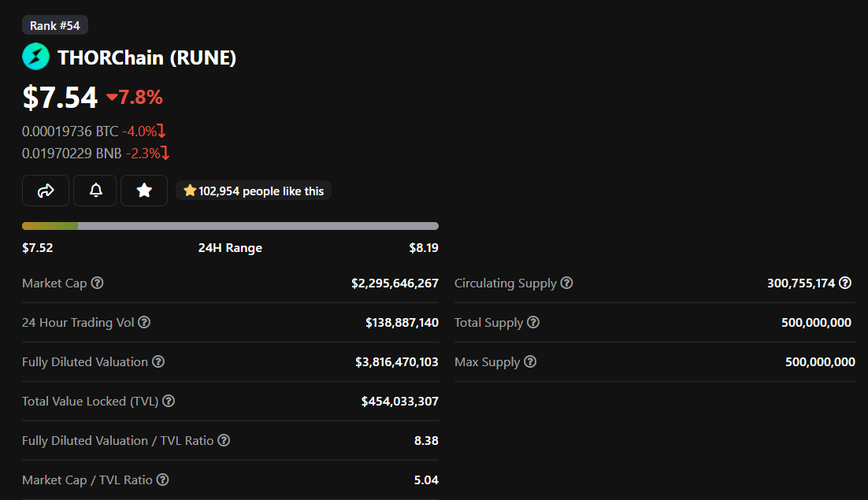Image resolution: width=868 pixels, height=500 pixels.
Task: Click the Max Supply label
Action: click(487, 361)
